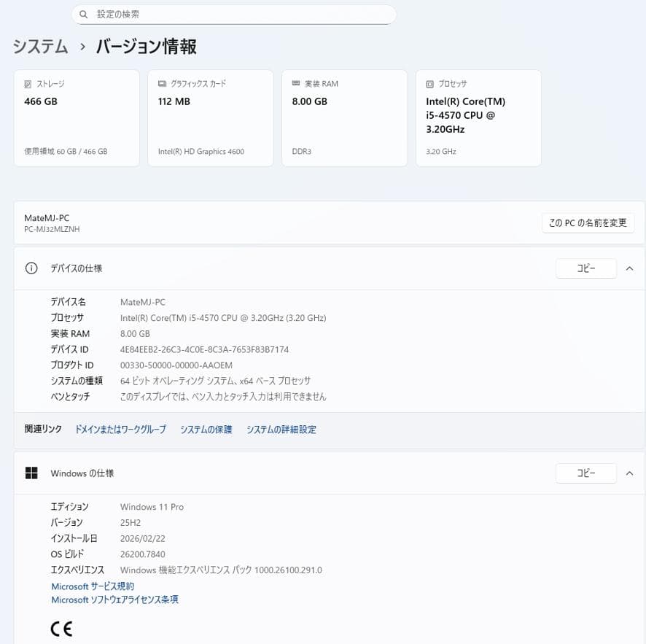The width and height of the screenshot is (646, 644).
Task: Click Intel(R) HD Graphics 4600 text
Action: [x=201, y=151]
